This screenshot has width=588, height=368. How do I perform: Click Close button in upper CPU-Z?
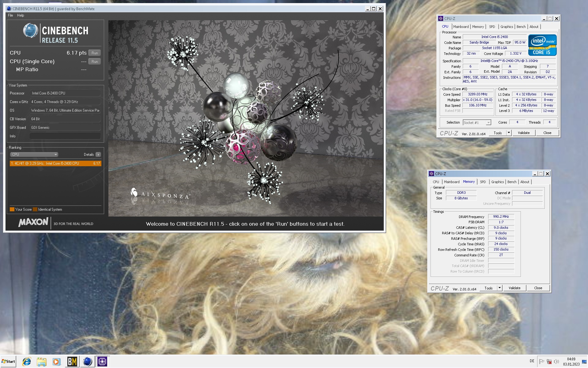point(547,133)
